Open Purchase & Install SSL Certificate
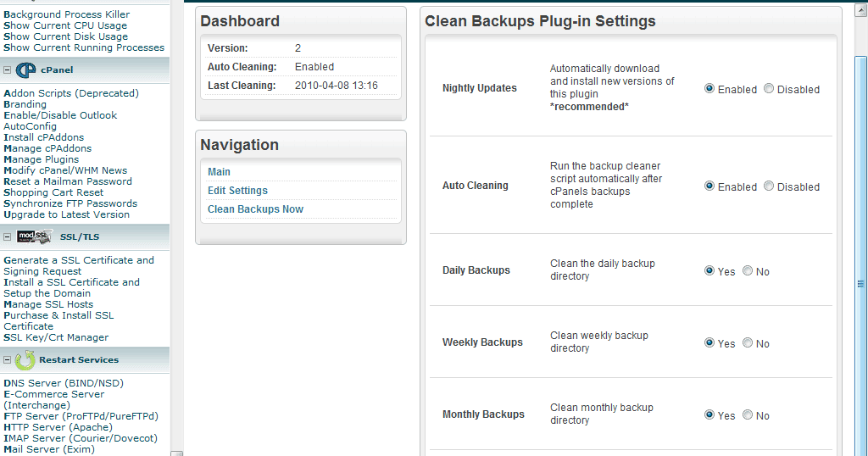Screen dimensions: 868x456 58,321
